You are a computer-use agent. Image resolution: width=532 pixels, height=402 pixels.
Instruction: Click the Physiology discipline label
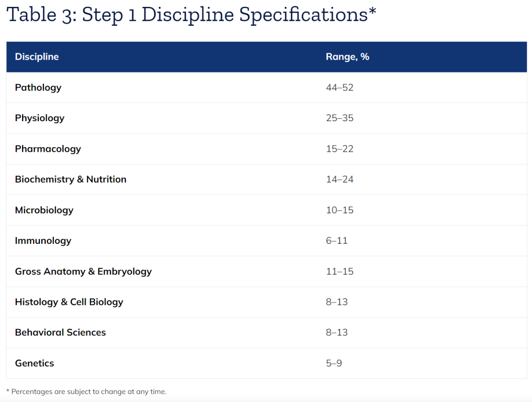40,118
